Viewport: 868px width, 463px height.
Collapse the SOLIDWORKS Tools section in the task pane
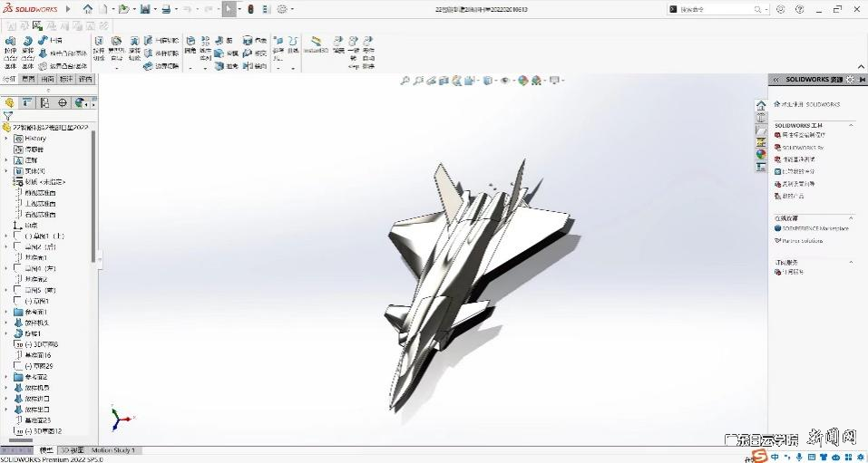(850, 125)
